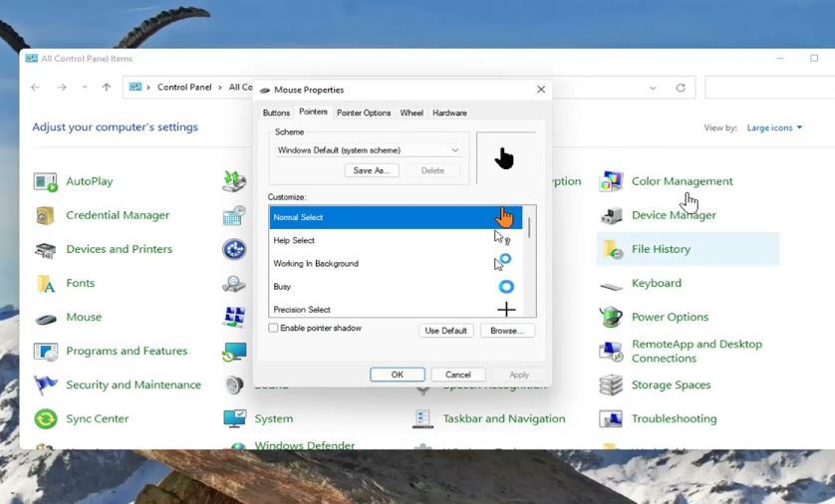The height and width of the screenshot is (504, 835).
Task: Open the AutoPlay icon in Control Panel
Action: 45,181
